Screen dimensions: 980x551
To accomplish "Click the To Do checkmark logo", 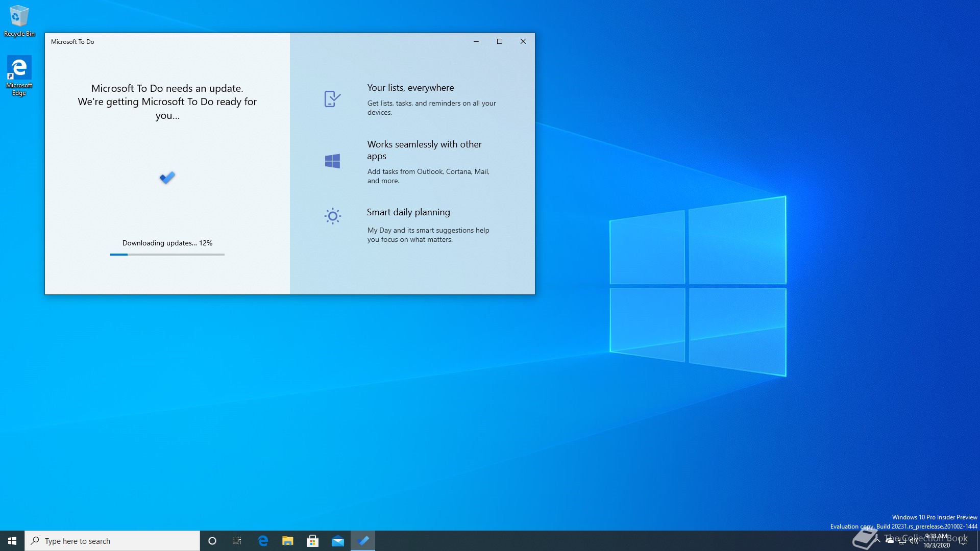I will (167, 178).
